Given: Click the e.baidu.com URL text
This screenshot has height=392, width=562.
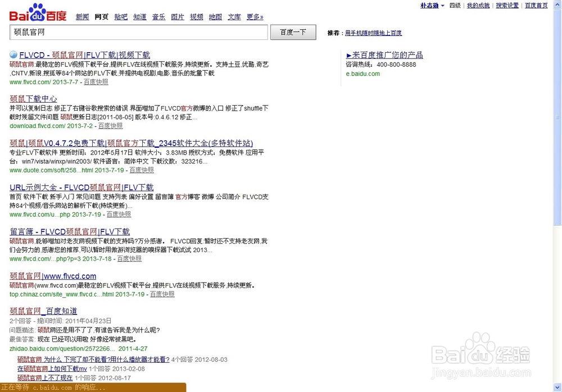Looking at the screenshot, I should tap(362, 74).
